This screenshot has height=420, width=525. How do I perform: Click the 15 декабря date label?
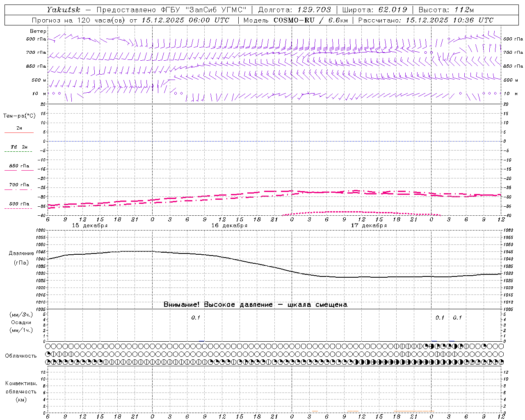pos(90,226)
